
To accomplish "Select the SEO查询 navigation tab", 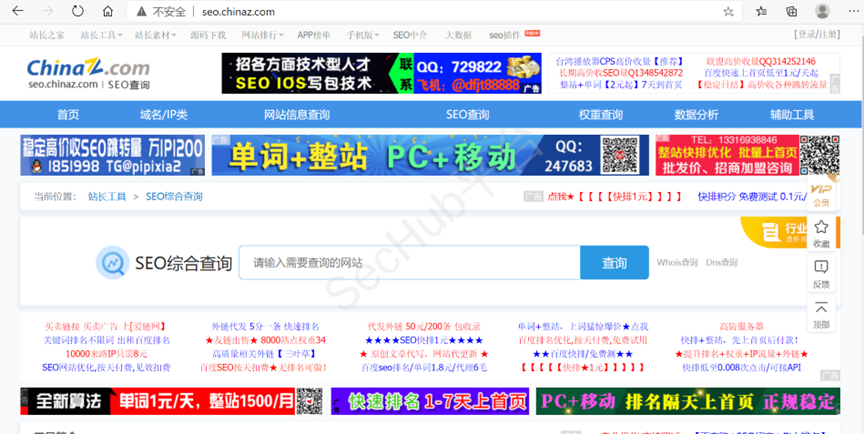I will point(467,115).
